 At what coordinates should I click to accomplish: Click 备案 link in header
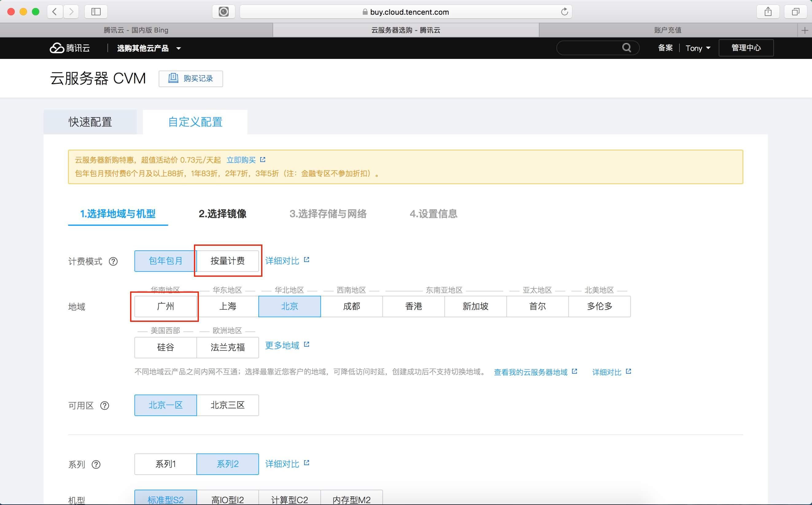pyautogui.click(x=665, y=48)
